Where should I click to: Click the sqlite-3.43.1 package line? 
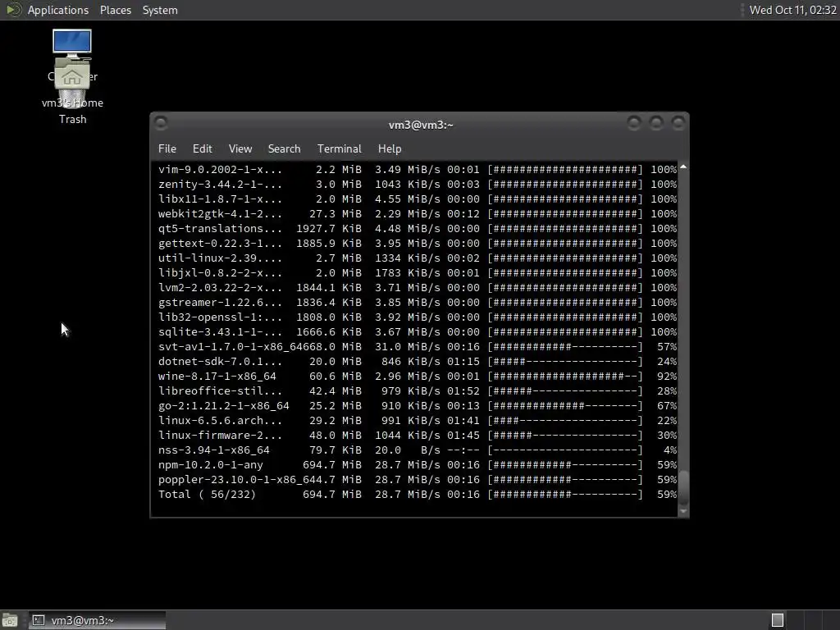pos(418,331)
